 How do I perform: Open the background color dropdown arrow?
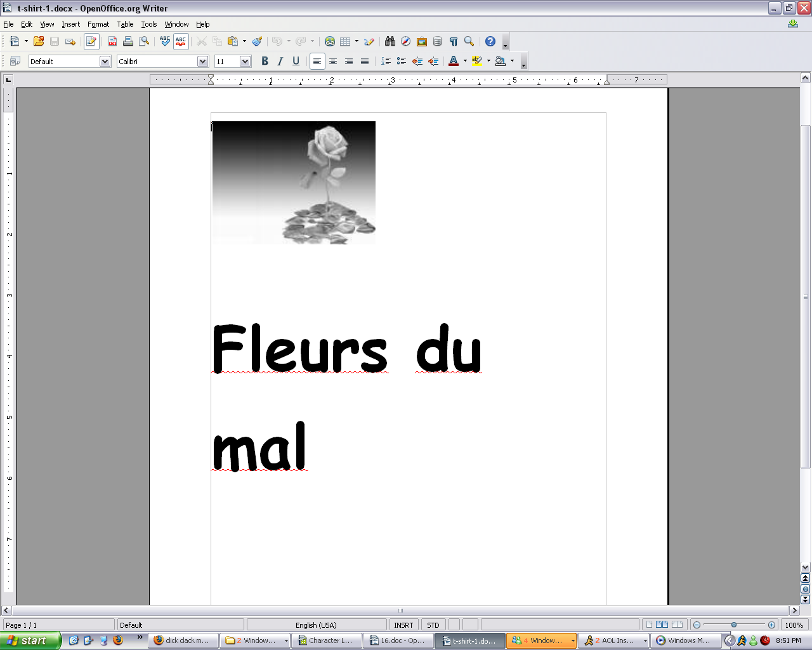512,61
